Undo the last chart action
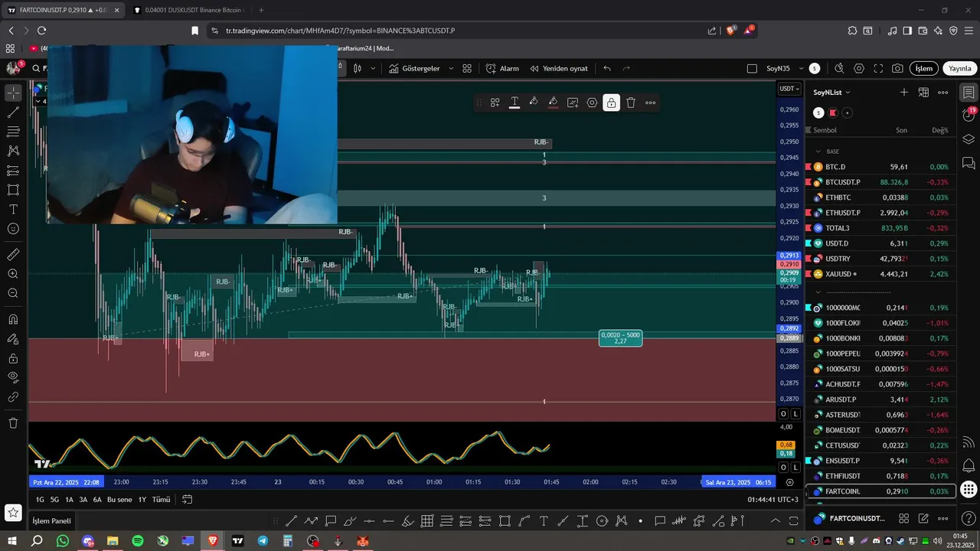This screenshot has width=980, height=551. (x=607, y=68)
